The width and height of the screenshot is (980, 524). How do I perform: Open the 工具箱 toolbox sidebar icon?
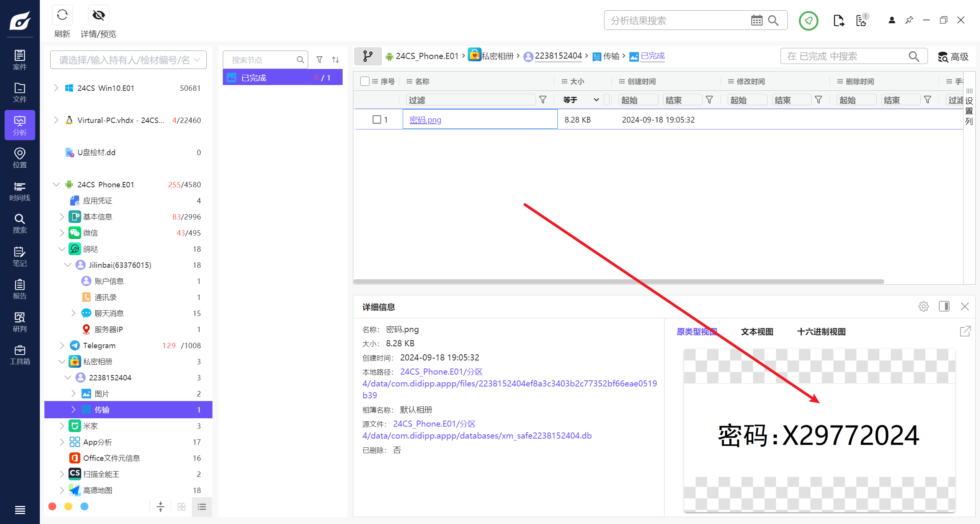coord(20,355)
